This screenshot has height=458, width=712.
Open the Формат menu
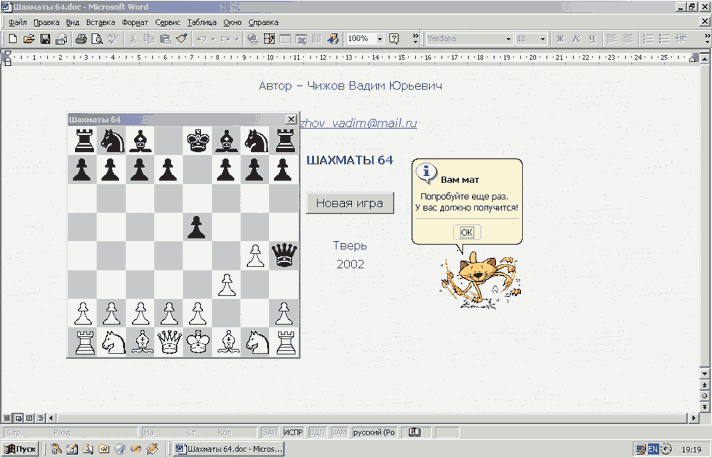[x=135, y=21]
